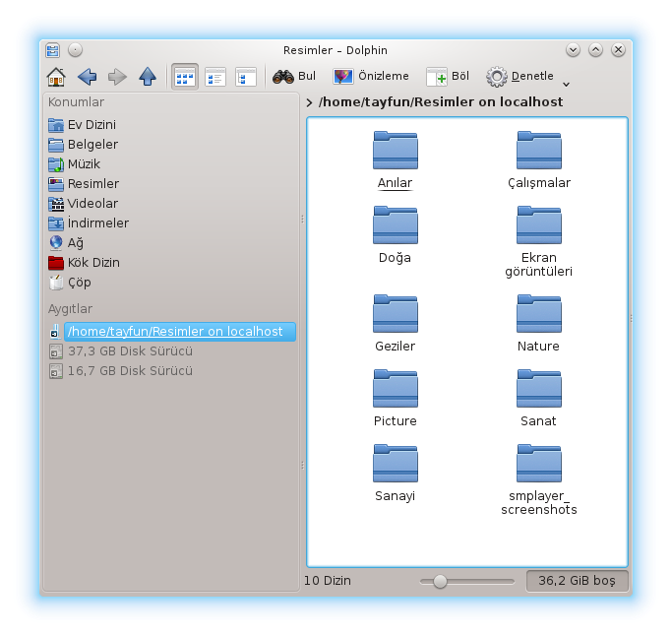
Task: Click the /home/tayfun/Resimler on localhost path bar
Action: click(x=441, y=102)
